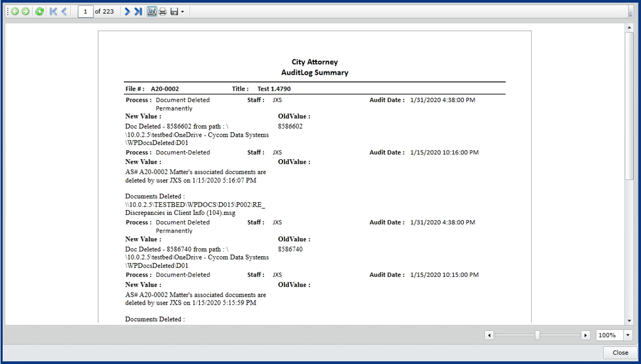This screenshot has width=641, height=364.
Task: Save the report using the disk icon
Action: (174, 11)
